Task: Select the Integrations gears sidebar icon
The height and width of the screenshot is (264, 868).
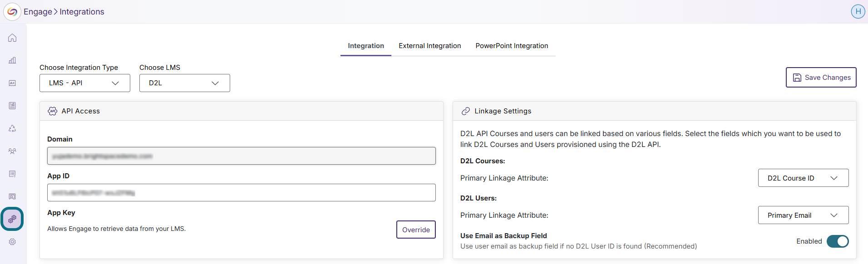Action: pyautogui.click(x=12, y=219)
